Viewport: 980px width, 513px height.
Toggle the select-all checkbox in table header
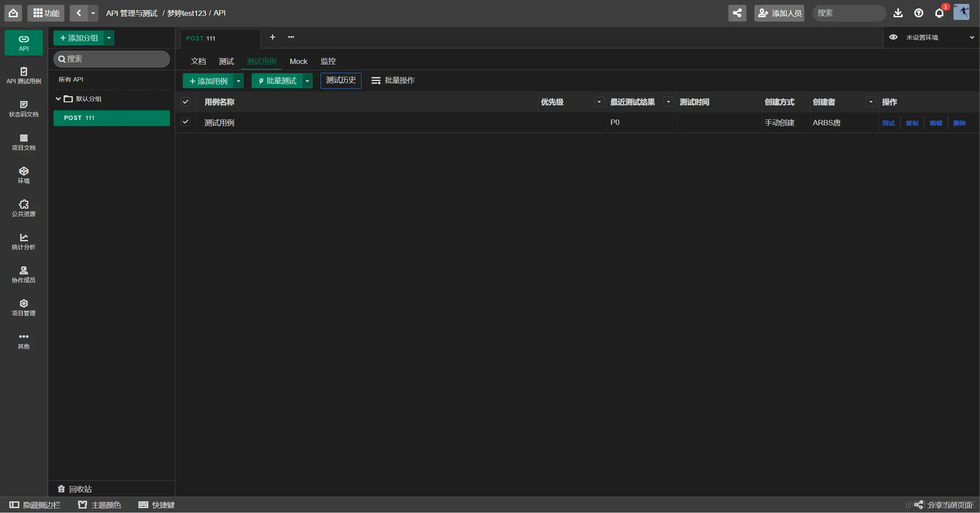click(x=186, y=102)
